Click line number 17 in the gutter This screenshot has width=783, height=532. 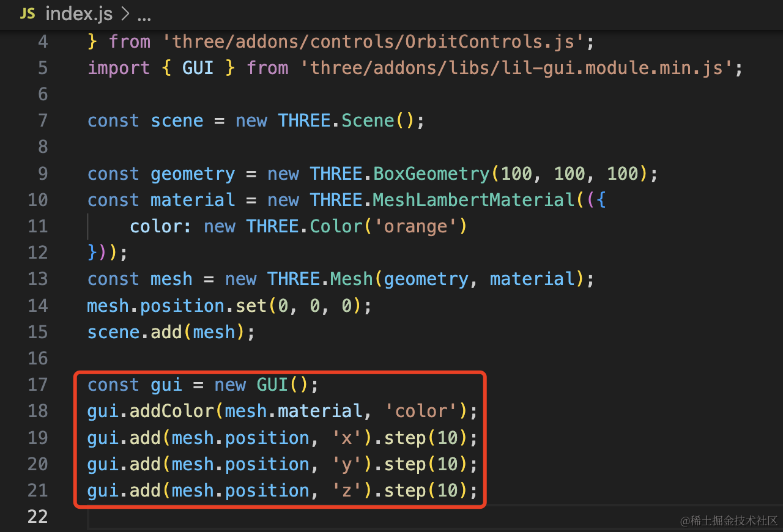pos(37,385)
